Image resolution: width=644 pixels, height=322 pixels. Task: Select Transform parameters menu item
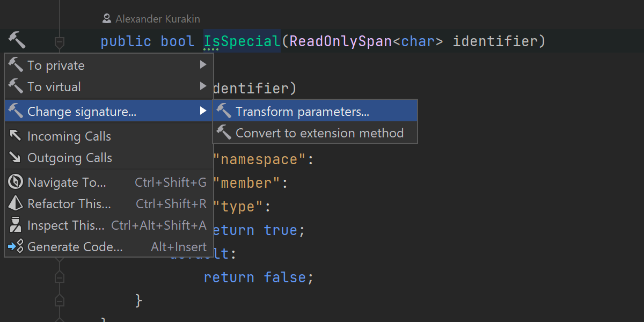[302, 112]
